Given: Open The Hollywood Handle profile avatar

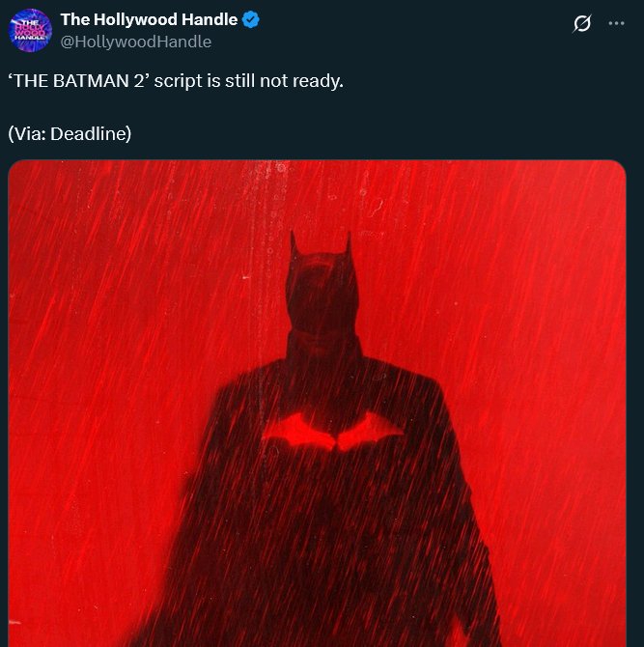Looking at the screenshot, I should coord(30,30).
